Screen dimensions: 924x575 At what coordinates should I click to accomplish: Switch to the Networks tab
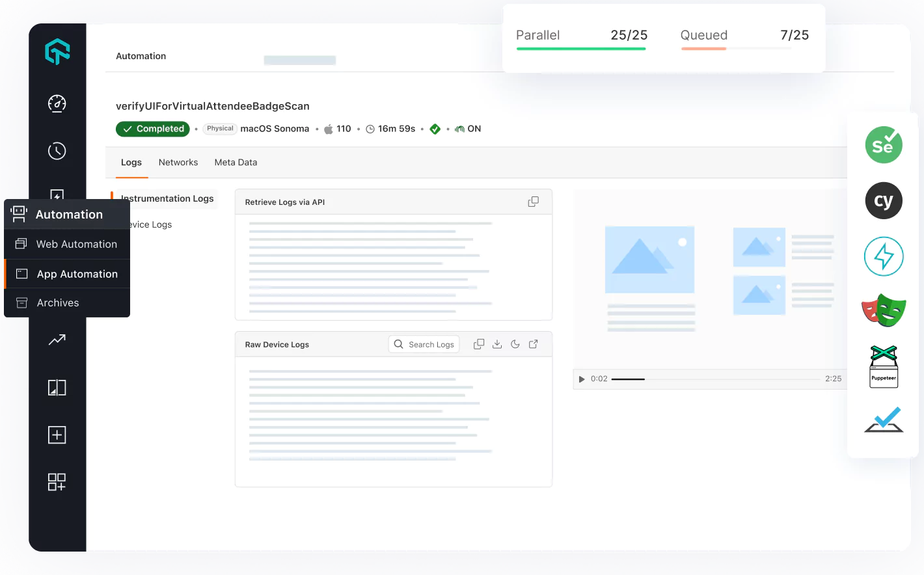178,162
